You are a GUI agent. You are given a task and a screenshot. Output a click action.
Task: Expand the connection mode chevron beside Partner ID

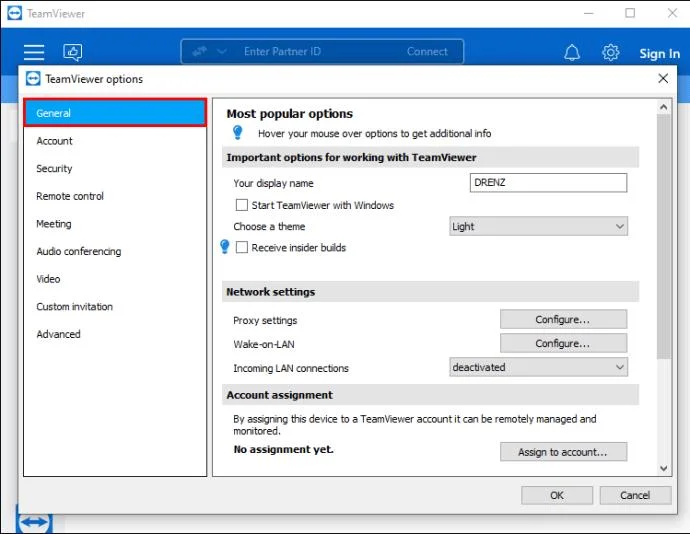[222, 52]
